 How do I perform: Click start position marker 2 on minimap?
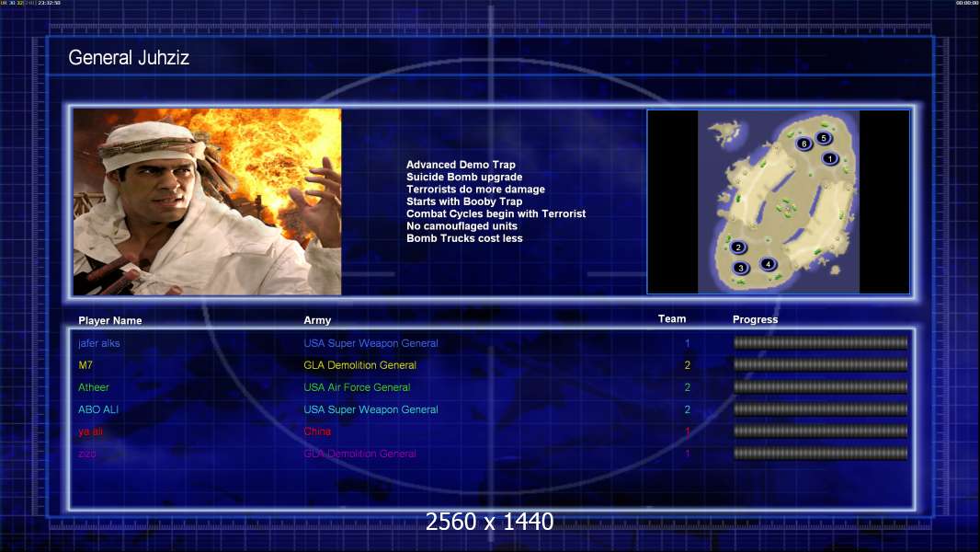tap(738, 247)
